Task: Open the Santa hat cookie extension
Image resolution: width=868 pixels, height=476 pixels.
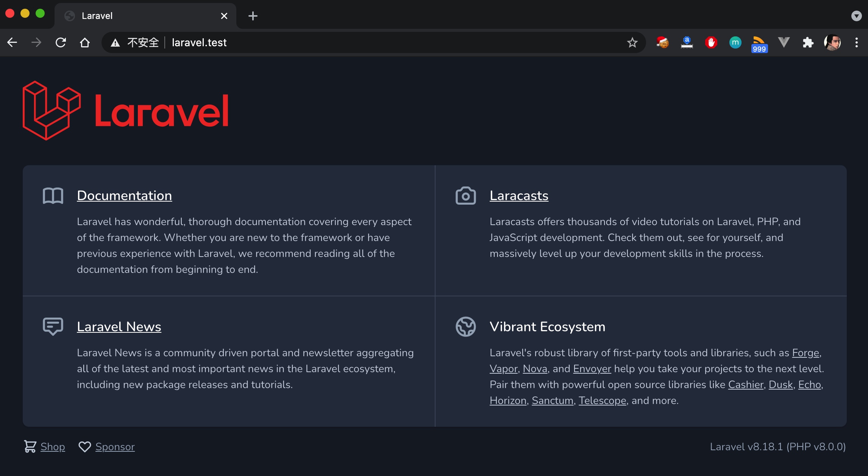Action: point(662,42)
